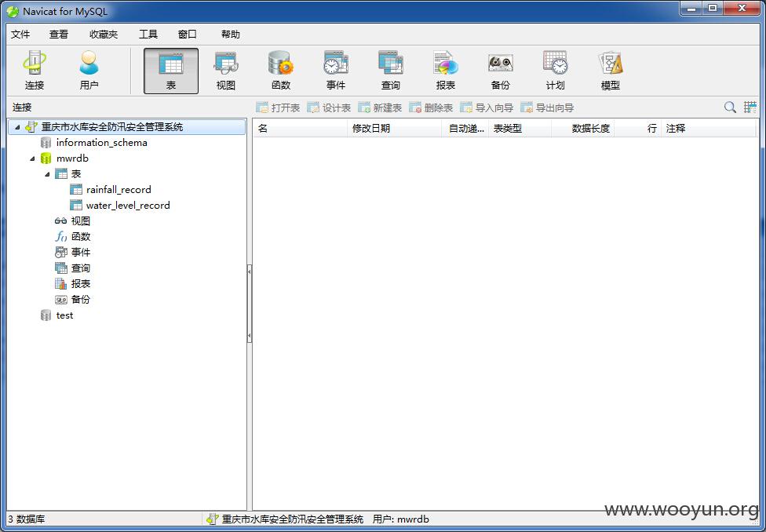Sort by the 名 column header
The image size is (766, 532).
point(300,129)
